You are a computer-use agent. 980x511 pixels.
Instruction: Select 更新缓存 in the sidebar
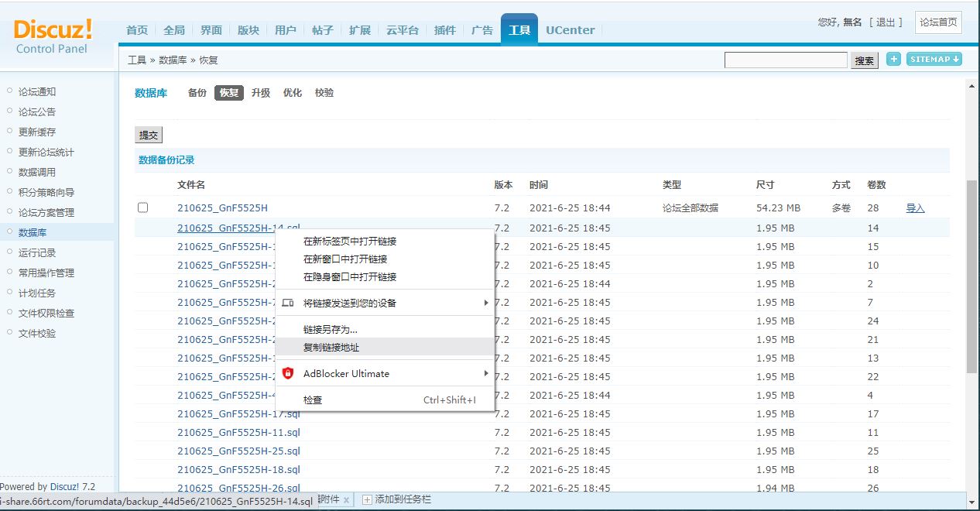[x=37, y=132]
